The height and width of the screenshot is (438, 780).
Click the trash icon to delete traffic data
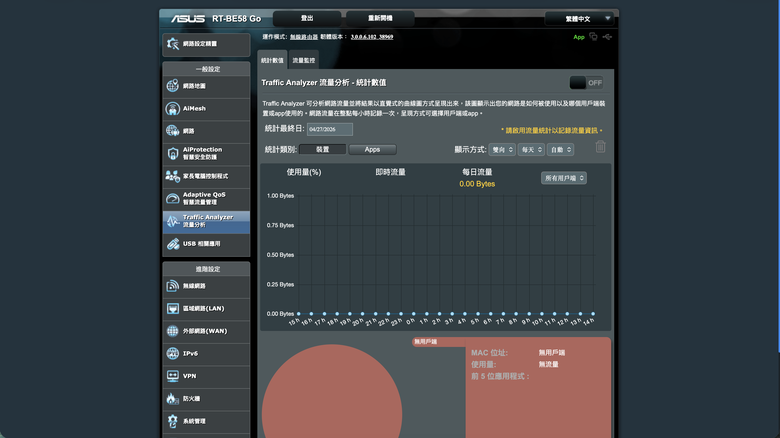point(600,147)
